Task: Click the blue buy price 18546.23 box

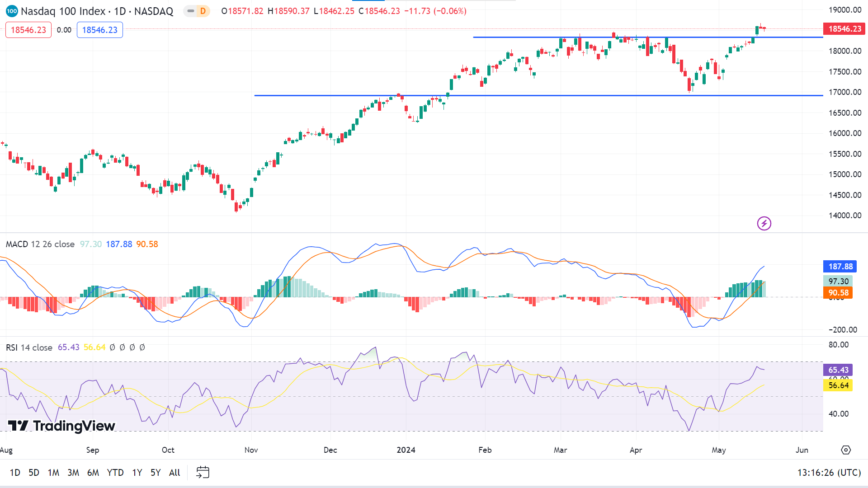Action: click(x=100, y=30)
